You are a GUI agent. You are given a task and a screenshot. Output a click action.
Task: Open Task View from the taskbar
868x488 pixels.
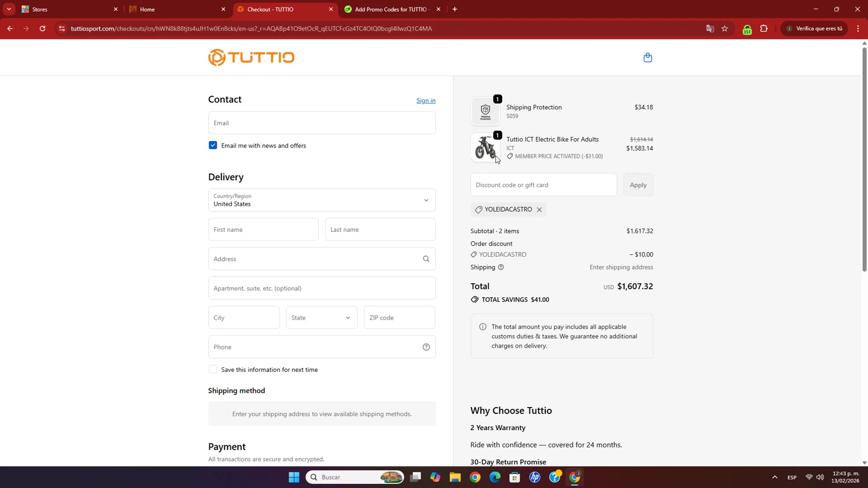[415, 477]
